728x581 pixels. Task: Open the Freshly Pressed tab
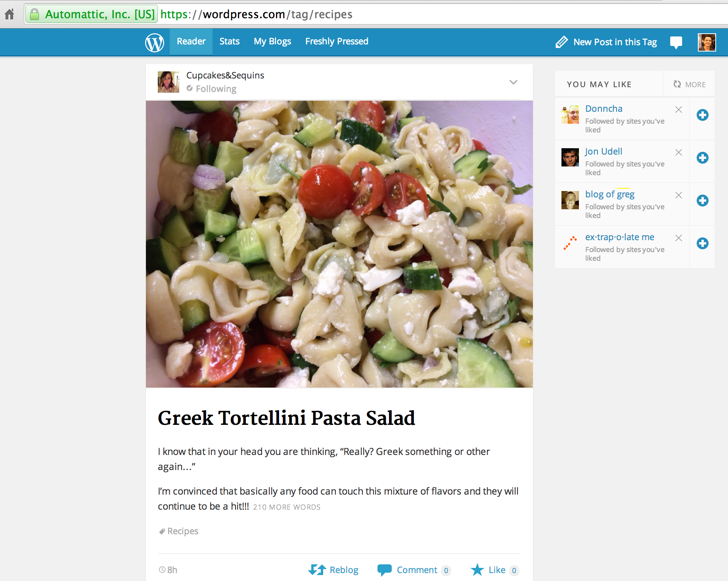tap(337, 42)
